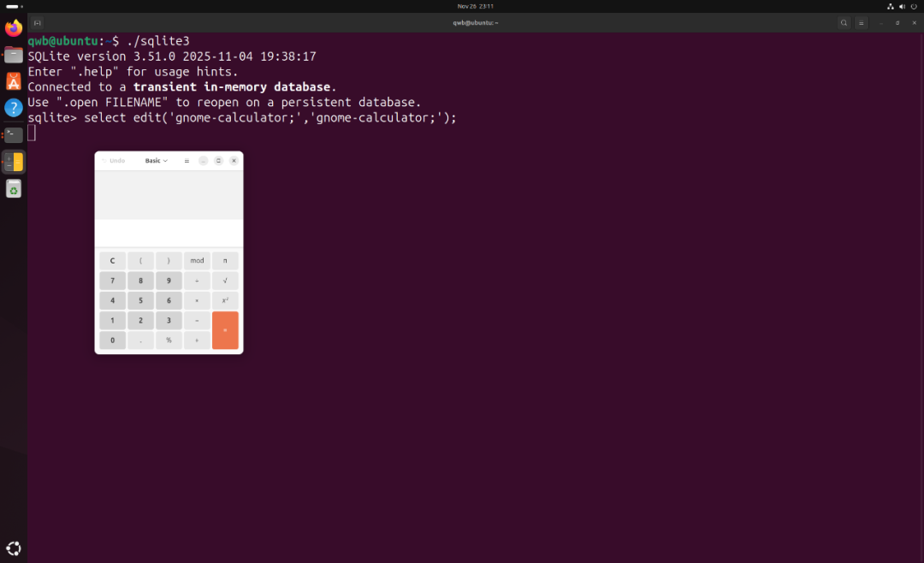
Task: Click the 'qwb@ubuntu' prompt text
Action: [62, 41]
